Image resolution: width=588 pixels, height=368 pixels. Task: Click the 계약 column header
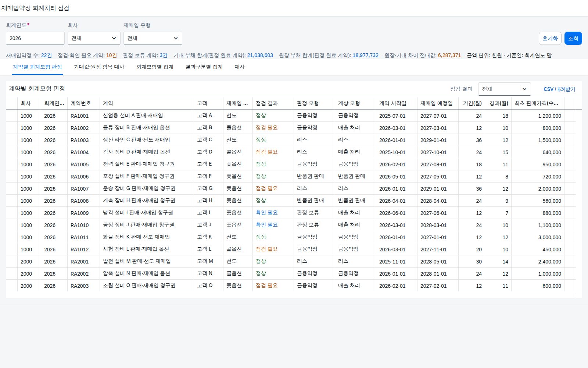point(147,103)
